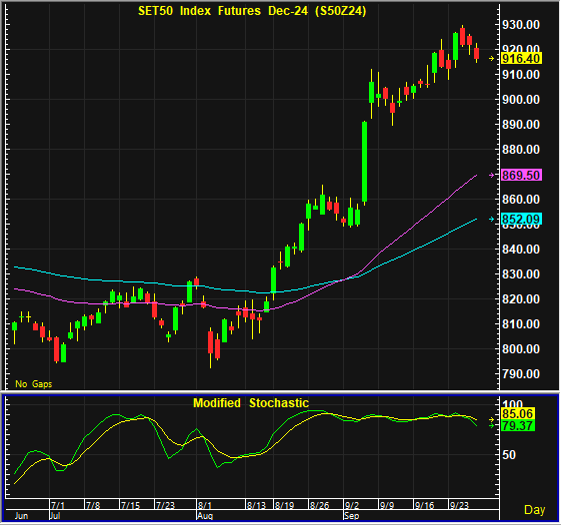
Task: Click the 9/23 date marker on time axis
Action: pos(459,505)
